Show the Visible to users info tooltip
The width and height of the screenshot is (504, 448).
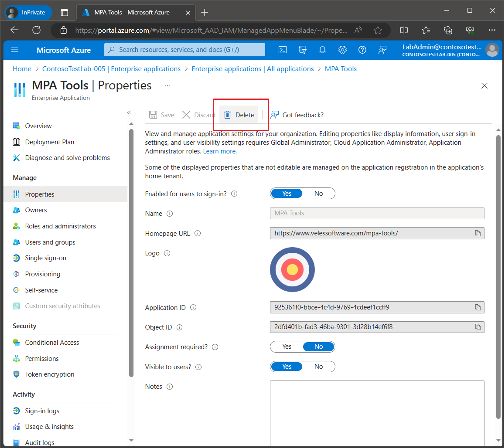pyautogui.click(x=198, y=367)
